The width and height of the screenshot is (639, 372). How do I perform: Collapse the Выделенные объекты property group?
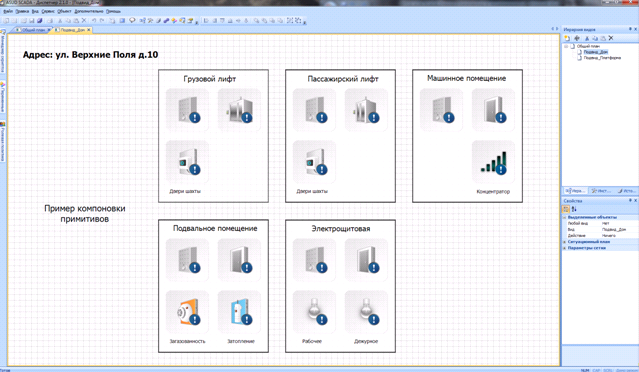point(565,218)
